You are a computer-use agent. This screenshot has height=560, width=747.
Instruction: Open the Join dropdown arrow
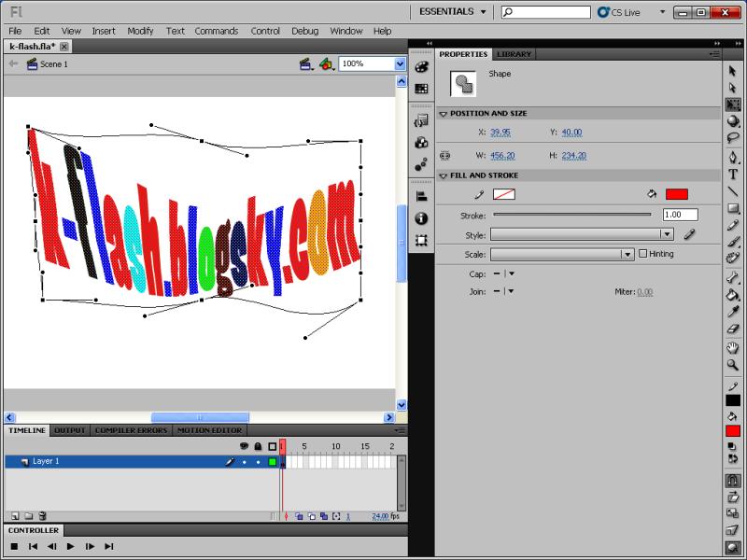(x=511, y=291)
